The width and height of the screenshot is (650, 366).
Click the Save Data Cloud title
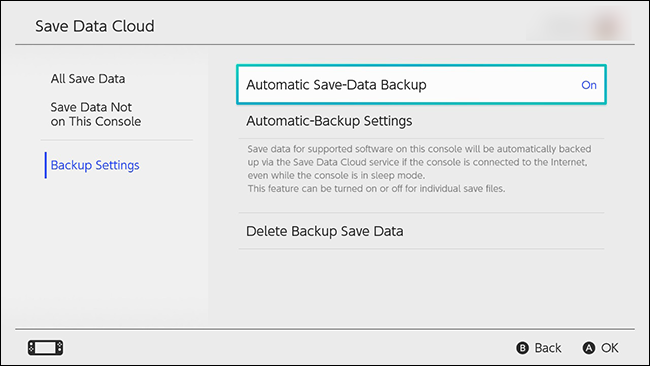tap(95, 26)
